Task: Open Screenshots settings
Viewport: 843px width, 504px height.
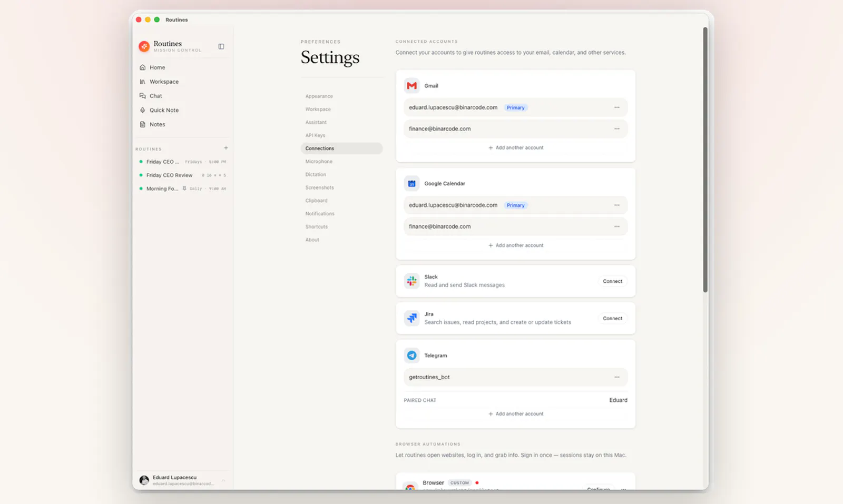Action: pos(341,187)
